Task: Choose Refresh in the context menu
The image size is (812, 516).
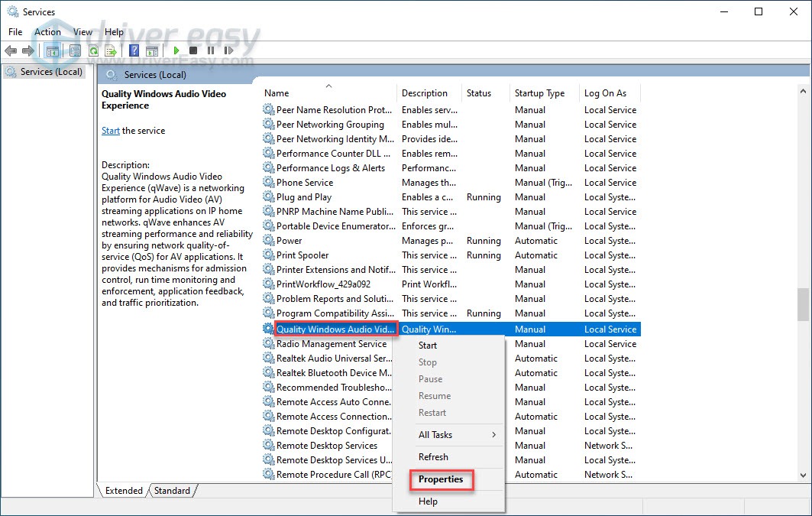Action: coord(433,457)
